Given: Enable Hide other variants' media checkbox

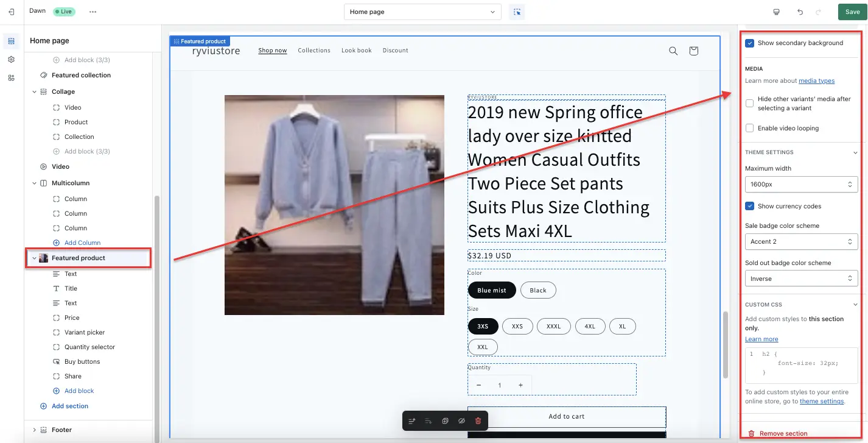Looking at the screenshot, I should pyautogui.click(x=749, y=103).
